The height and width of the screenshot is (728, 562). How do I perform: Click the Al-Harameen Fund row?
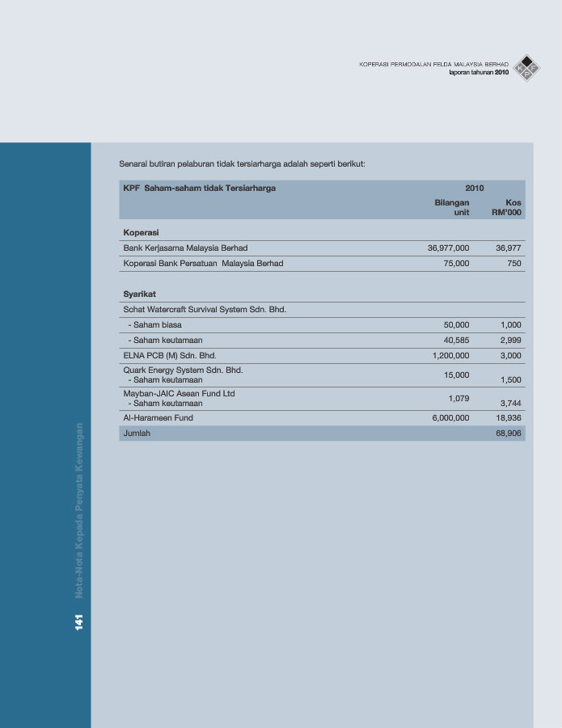(x=158, y=418)
